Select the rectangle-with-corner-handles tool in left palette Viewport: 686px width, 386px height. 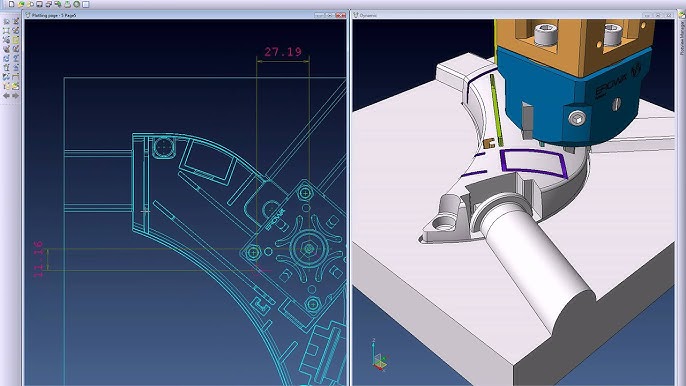[x=6, y=31]
